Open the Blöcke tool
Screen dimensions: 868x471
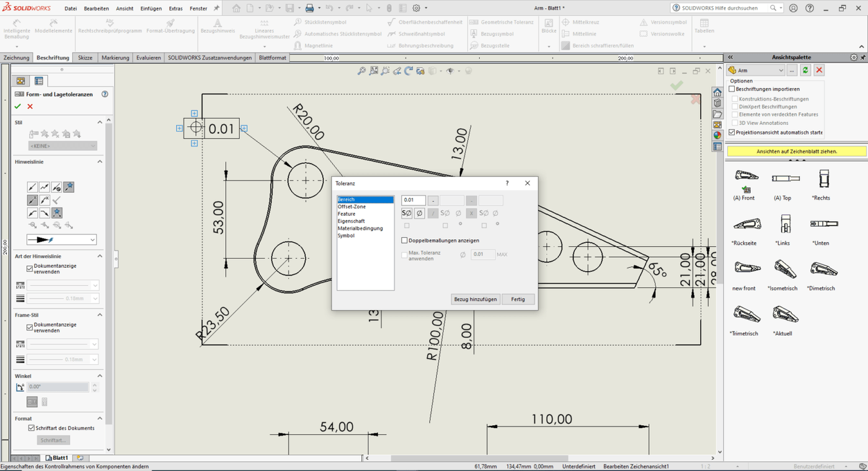[548, 26]
